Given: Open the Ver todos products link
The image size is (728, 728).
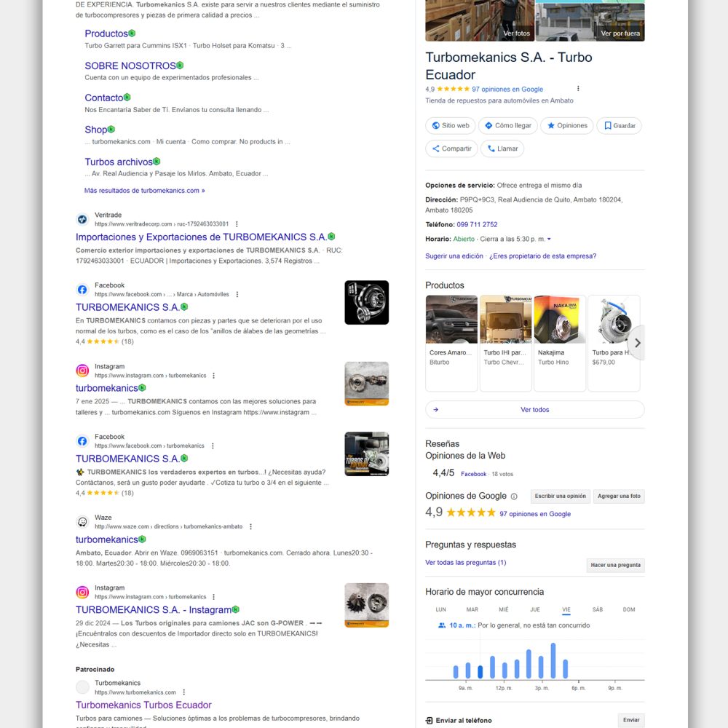Looking at the screenshot, I should (x=535, y=409).
